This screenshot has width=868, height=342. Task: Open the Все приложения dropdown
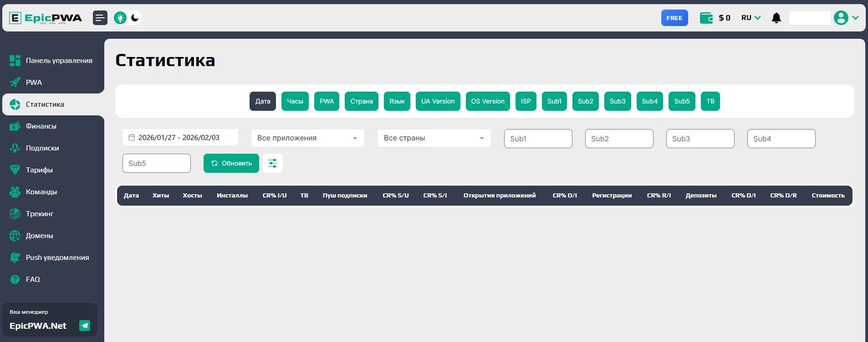click(307, 138)
